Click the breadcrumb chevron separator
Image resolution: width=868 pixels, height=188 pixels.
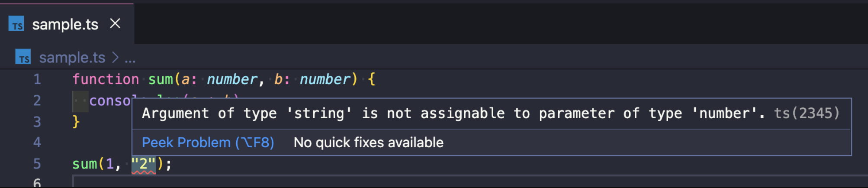(x=115, y=57)
